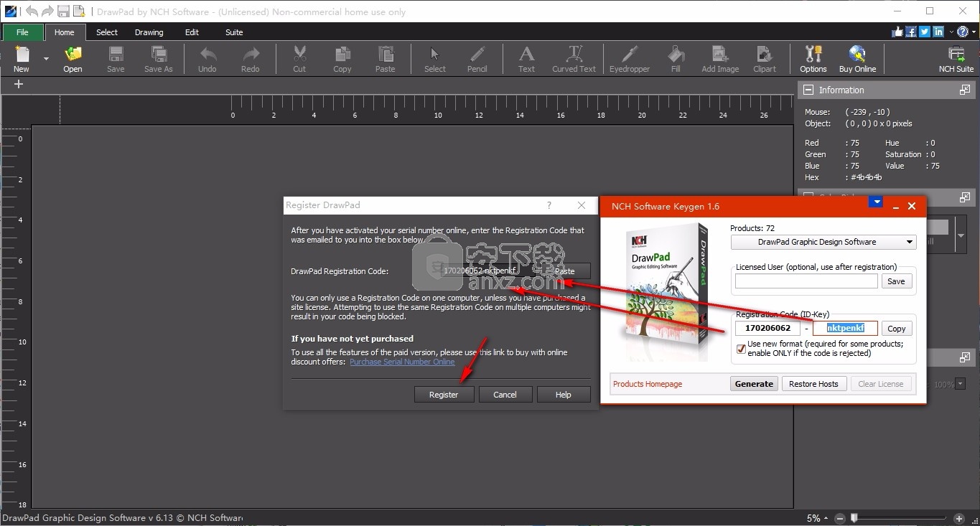Click the LinkedIn share icon
This screenshot has width=980, height=526.
click(938, 32)
